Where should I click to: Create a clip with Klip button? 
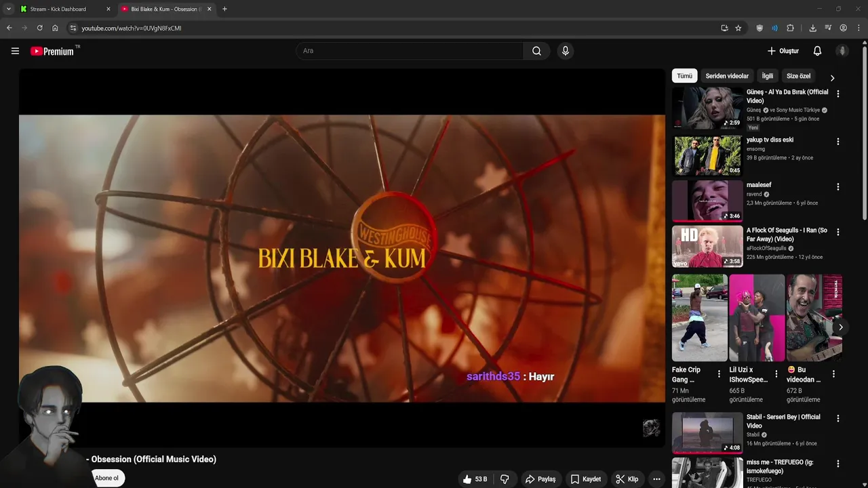[627, 479]
